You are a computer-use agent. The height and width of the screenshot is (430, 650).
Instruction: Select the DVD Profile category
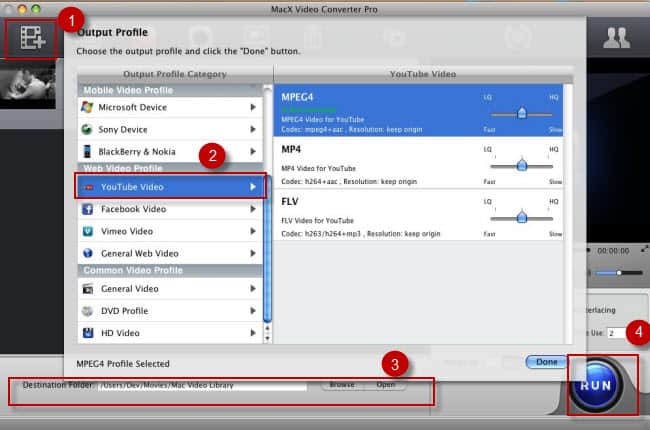pos(170,311)
